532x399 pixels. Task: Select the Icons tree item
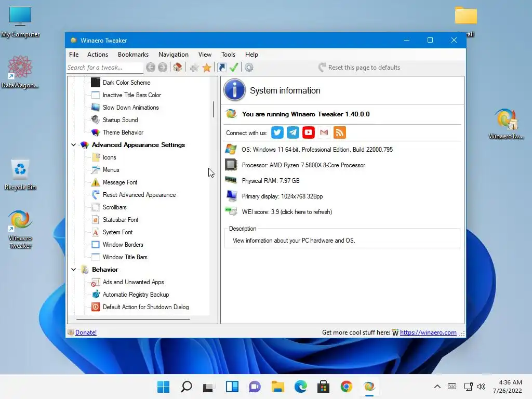[x=109, y=157]
